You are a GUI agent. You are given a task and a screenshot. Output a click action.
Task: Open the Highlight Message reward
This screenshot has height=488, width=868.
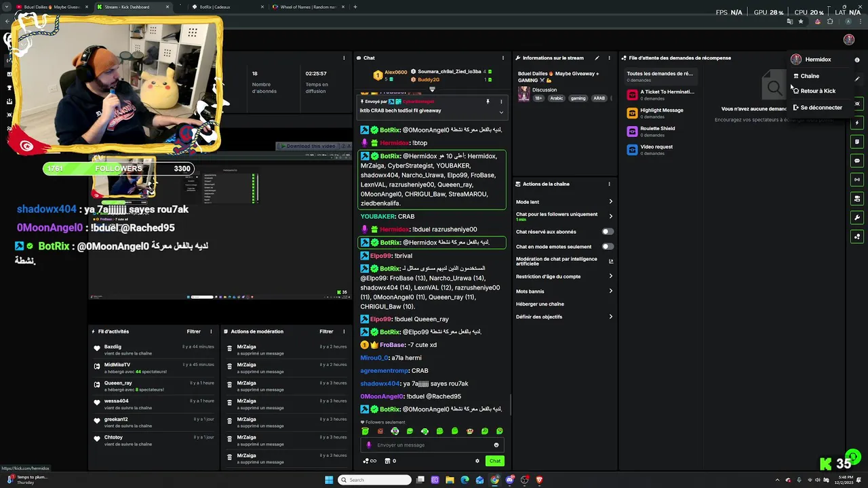coord(661,113)
